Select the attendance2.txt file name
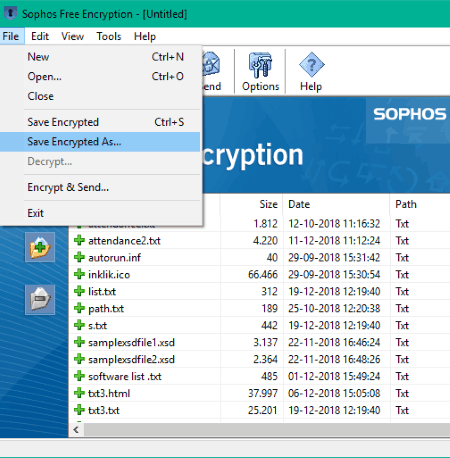Viewport: 450px width, 458px height. [124, 241]
